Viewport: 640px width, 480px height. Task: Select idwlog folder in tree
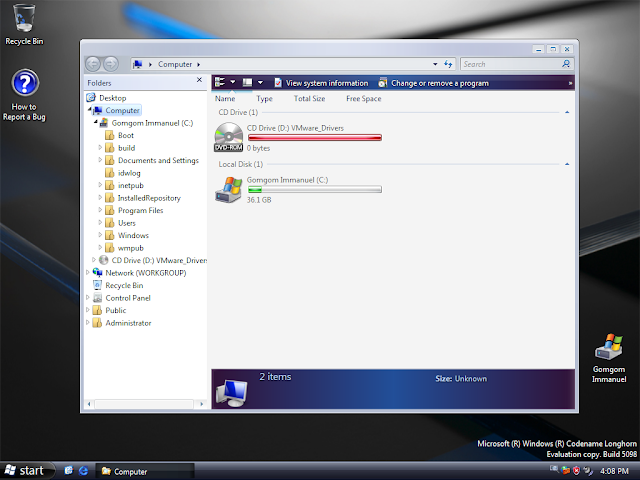[129, 173]
